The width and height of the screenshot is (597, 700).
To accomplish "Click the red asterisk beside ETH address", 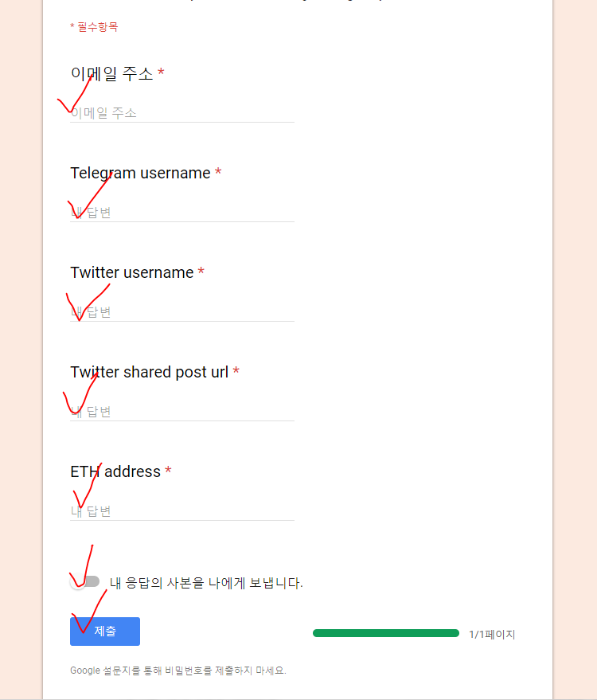I will pos(168,471).
